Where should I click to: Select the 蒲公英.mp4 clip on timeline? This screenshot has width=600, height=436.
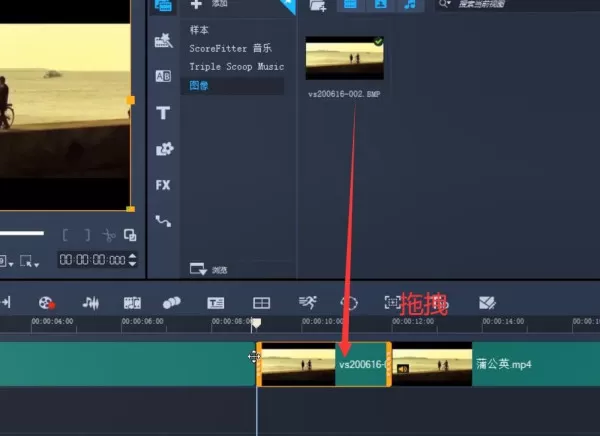click(496, 364)
